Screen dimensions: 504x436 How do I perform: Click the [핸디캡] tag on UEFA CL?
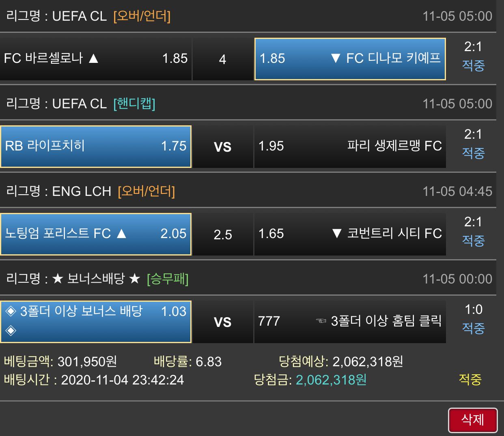click(134, 104)
